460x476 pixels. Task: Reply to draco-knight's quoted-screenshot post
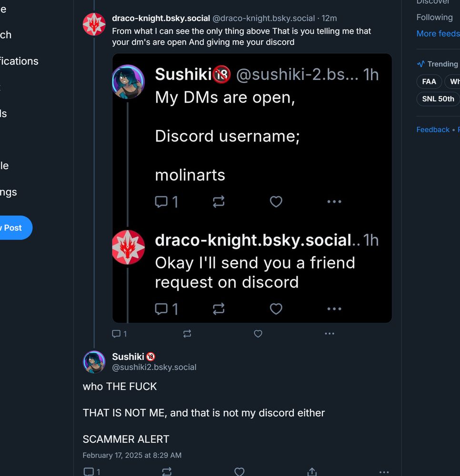point(116,334)
